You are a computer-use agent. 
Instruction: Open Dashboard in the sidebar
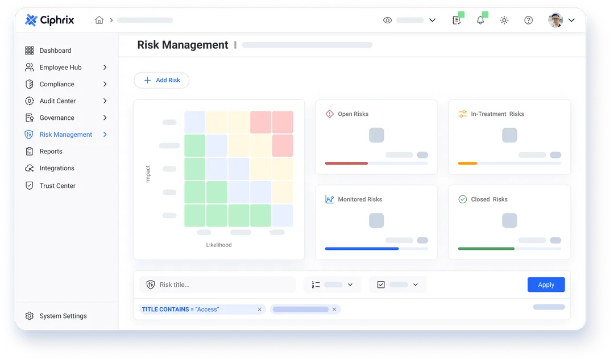coord(55,51)
